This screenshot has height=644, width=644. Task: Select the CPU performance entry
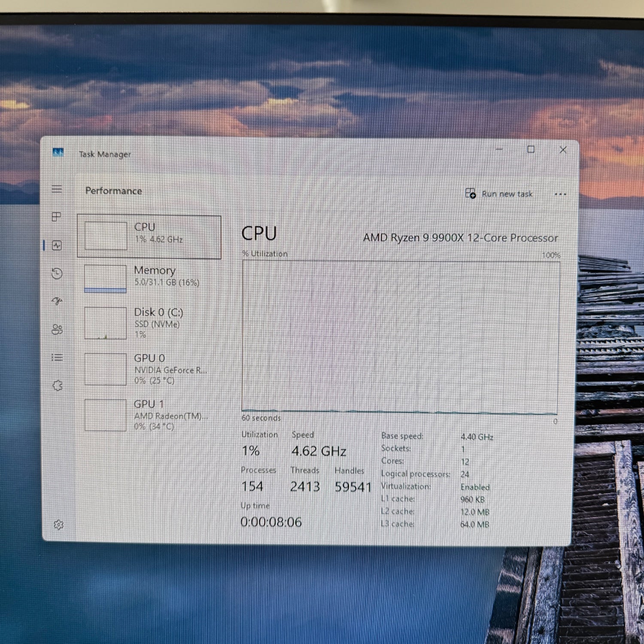[x=149, y=237]
